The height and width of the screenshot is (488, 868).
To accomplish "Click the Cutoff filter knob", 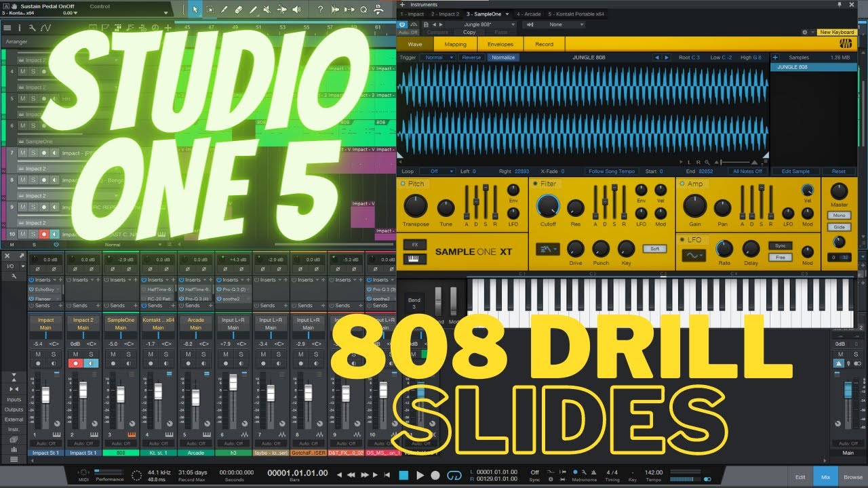I will click(x=548, y=206).
